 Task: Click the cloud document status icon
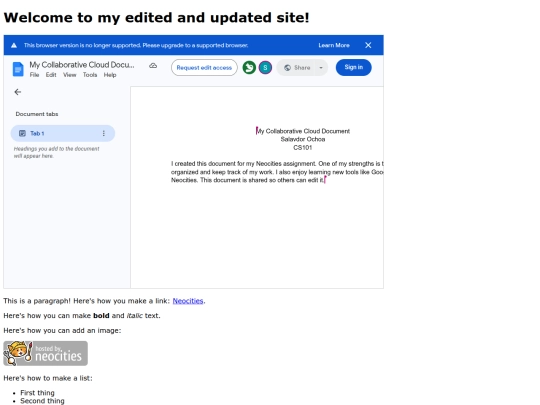point(153,65)
